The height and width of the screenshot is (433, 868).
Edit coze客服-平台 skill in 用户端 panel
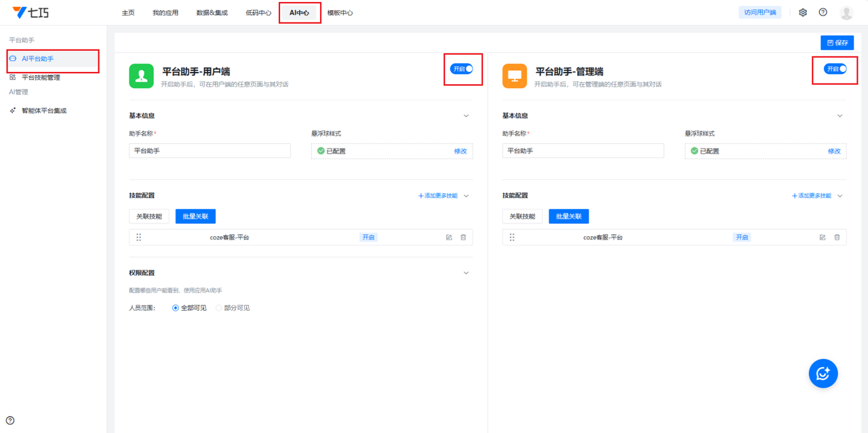[x=449, y=238]
